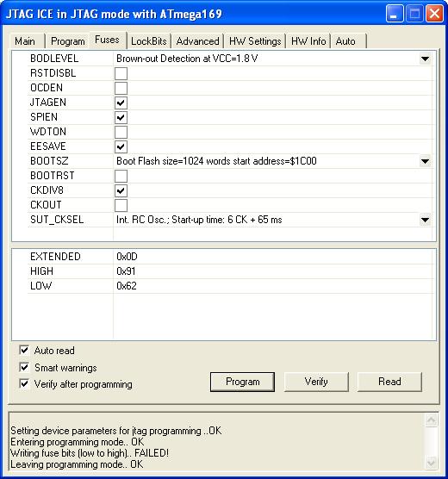Click the LOW row label
This screenshot has width=448, height=479.
(41, 286)
